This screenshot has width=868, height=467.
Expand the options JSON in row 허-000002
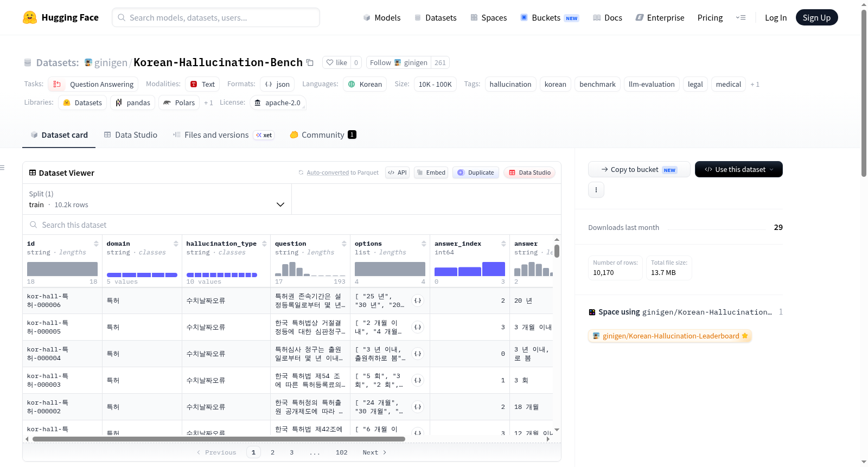coord(418,407)
